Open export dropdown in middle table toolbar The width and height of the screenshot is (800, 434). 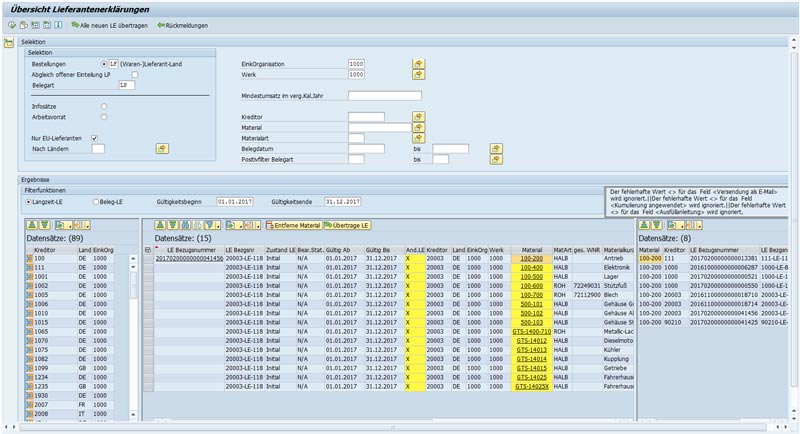coord(235,225)
